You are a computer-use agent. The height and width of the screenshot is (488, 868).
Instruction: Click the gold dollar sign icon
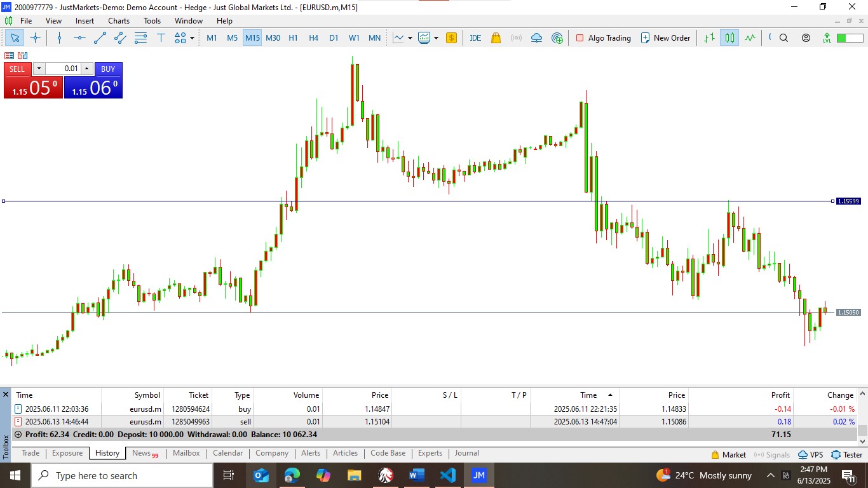[x=451, y=38]
